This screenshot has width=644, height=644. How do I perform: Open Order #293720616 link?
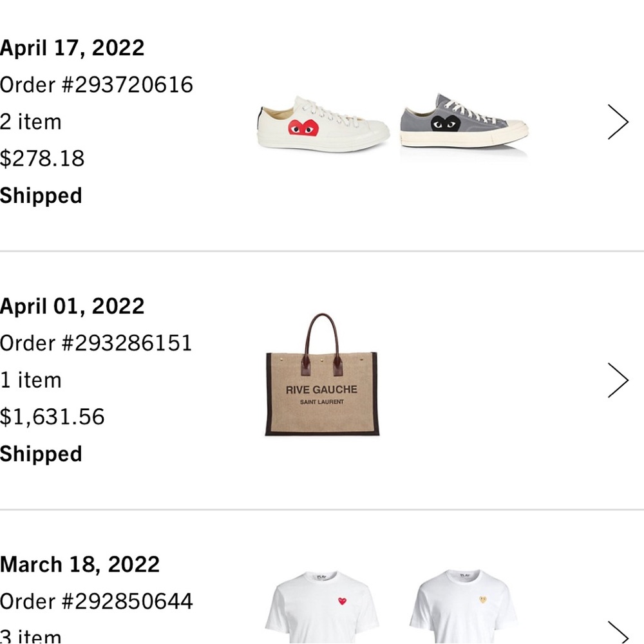(96, 84)
